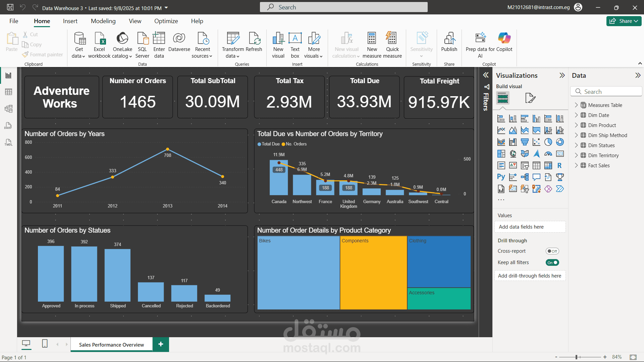
Task: Turn off Keep all filters
Action: click(552, 262)
